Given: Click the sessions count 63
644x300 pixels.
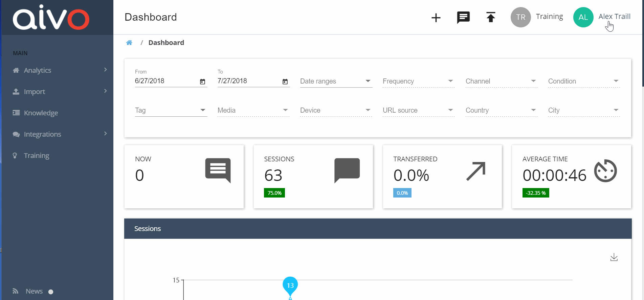Looking at the screenshot, I should (273, 175).
